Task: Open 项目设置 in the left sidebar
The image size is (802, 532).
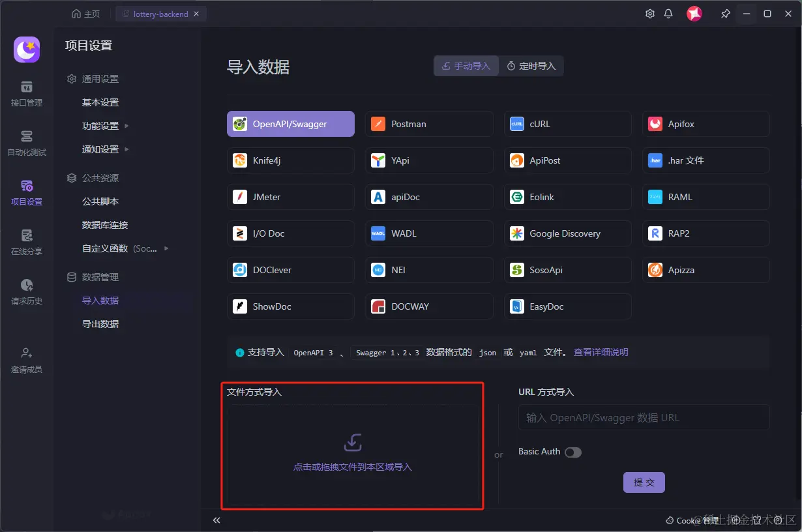Action: [x=27, y=193]
